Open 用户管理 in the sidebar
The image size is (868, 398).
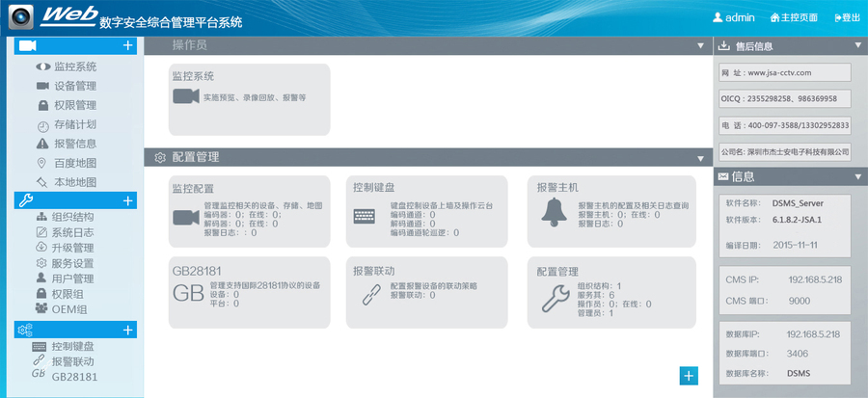click(72, 279)
